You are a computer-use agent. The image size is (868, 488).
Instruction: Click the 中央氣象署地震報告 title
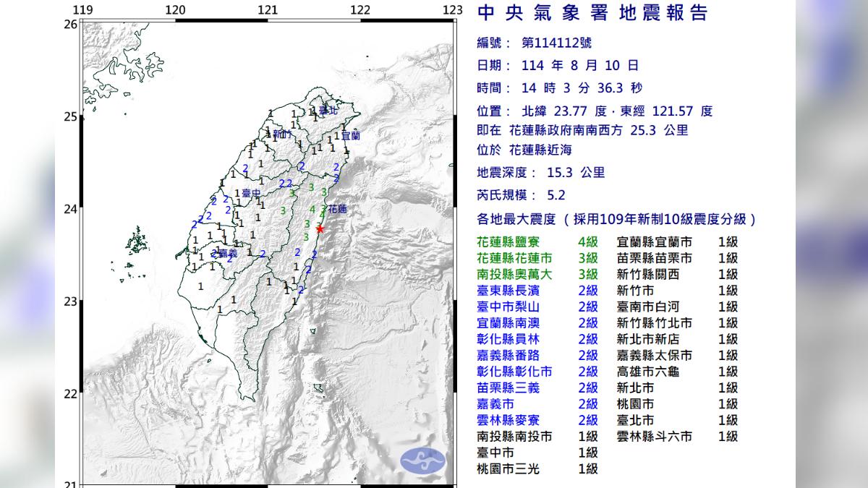coord(592,14)
